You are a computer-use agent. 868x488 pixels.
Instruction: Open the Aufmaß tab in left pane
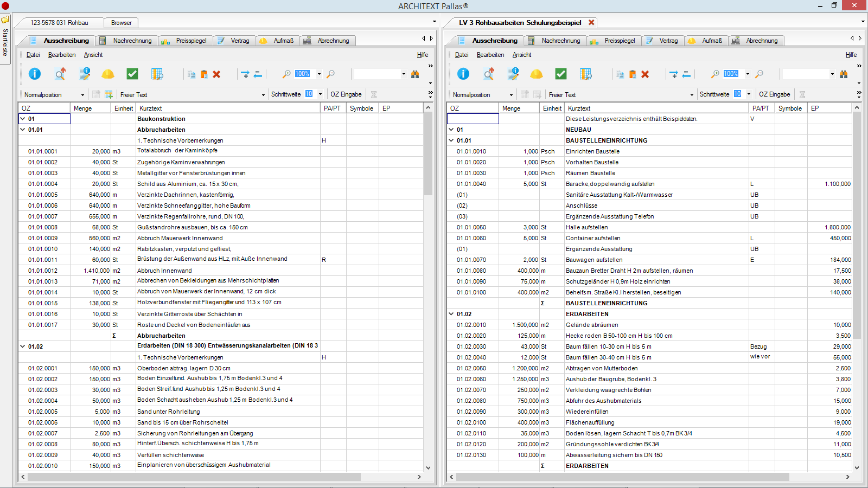click(x=278, y=41)
